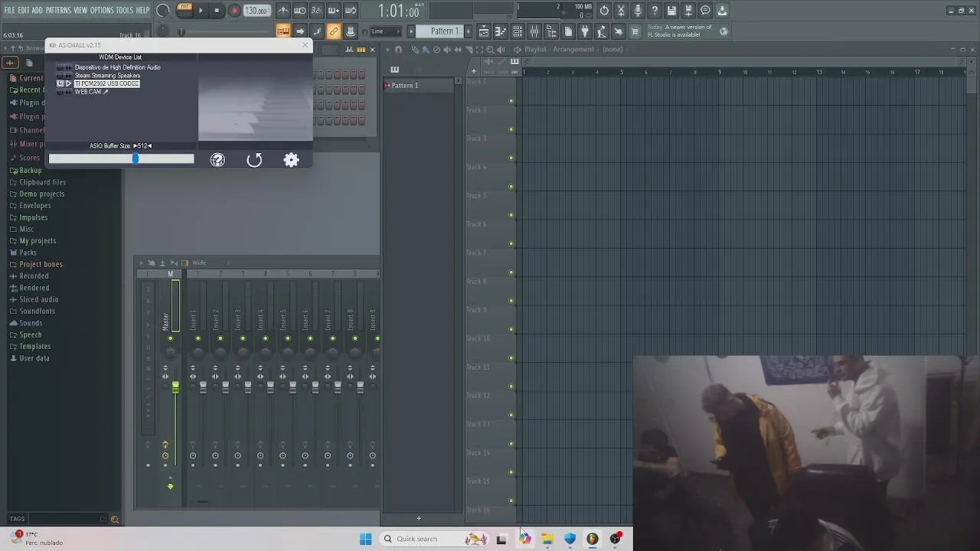Open ASIO4ALL advanced settings gear

tap(291, 160)
